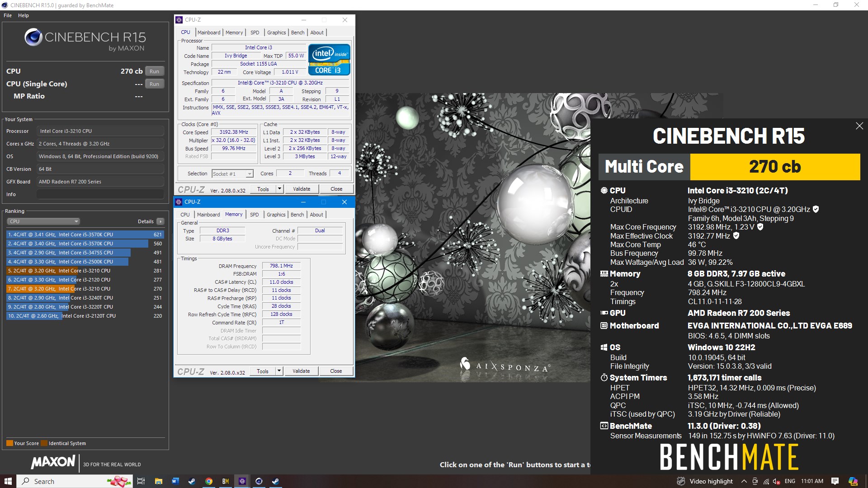The width and height of the screenshot is (868, 488).
Task: Switch to CPU-Z taskbar icon
Action: (242, 481)
